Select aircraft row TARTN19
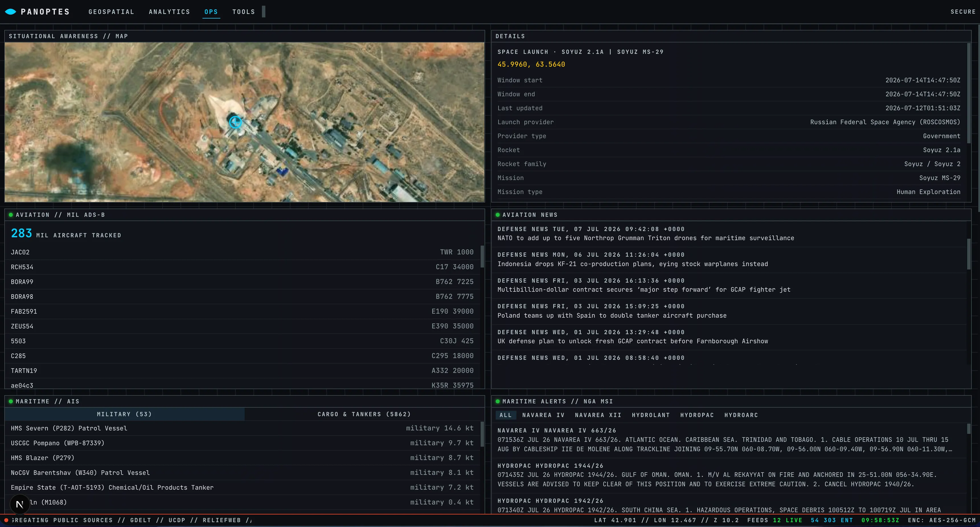This screenshot has height=527, width=980. pos(242,371)
